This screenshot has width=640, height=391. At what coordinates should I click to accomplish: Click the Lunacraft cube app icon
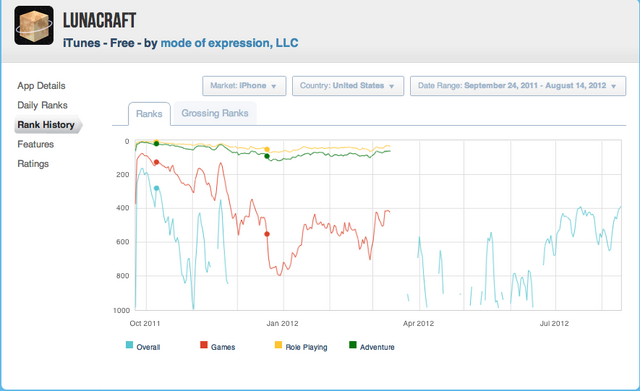(34, 25)
